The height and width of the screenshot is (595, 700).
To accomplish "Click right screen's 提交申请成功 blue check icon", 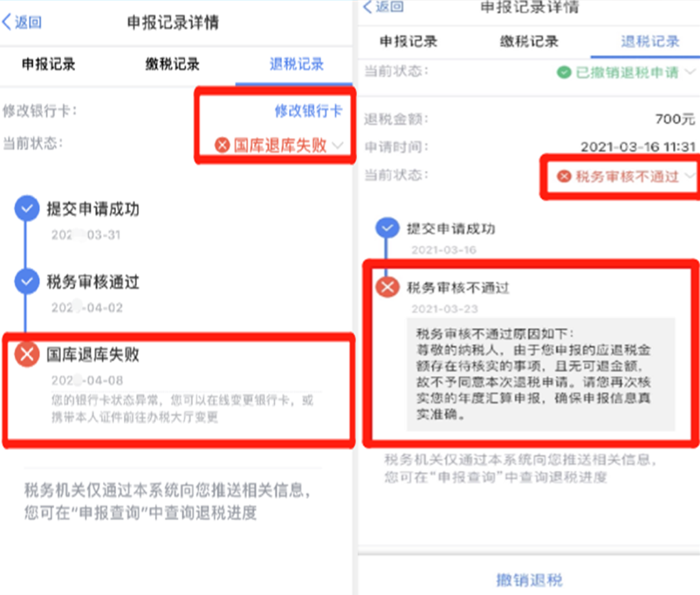I will tap(387, 228).
